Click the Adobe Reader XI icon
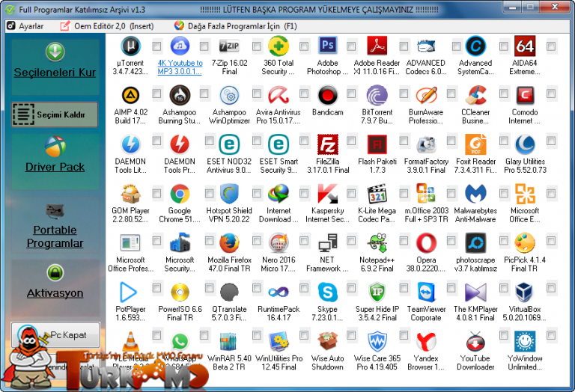The image size is (575, 392). [377, 46]
